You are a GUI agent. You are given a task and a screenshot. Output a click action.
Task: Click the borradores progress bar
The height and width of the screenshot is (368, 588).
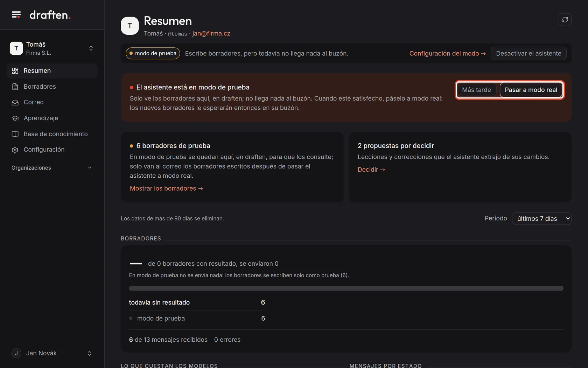point(346,288)
